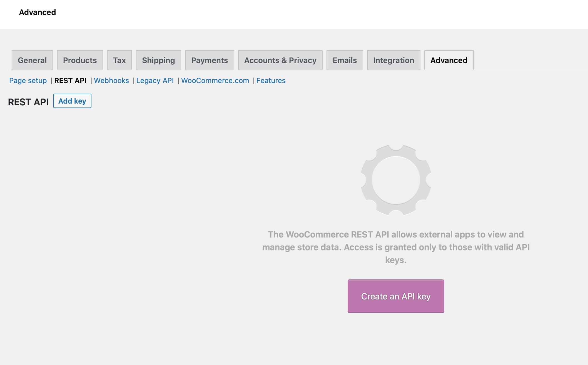Image resolution: width=588 pixels, height=365 pixels.
Task: Click the Add key button
Action: click(72, 101)
